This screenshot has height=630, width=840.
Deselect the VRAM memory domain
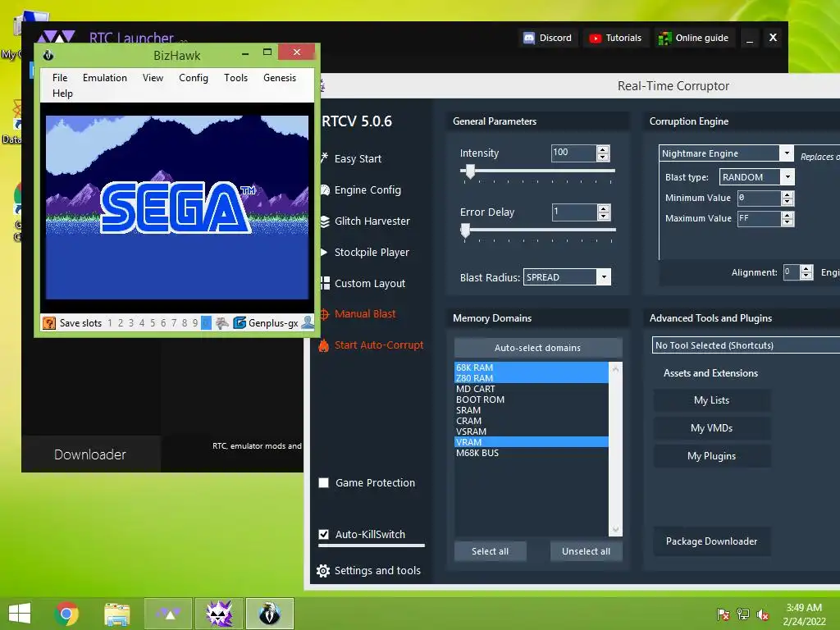(531, 442)
